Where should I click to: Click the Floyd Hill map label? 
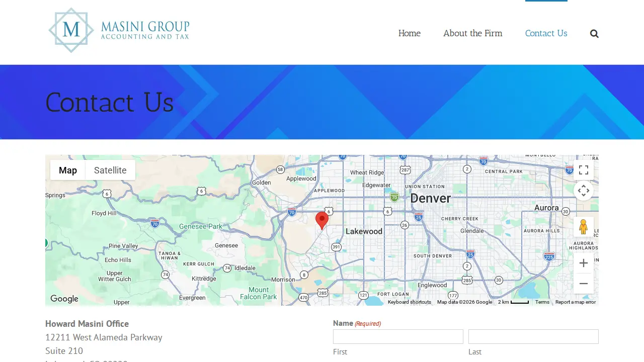coord(104,213)
